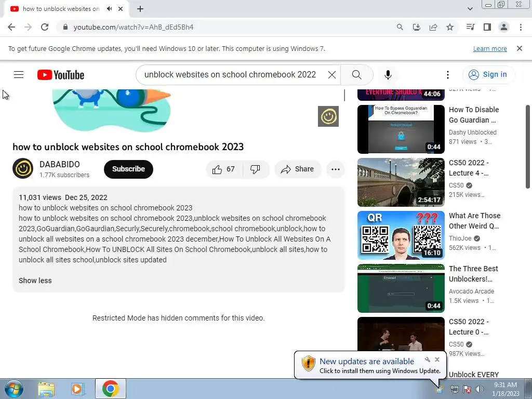The image size is (532, 399).
Task: Click the forward navigation arrow
Action: point(28,27)
